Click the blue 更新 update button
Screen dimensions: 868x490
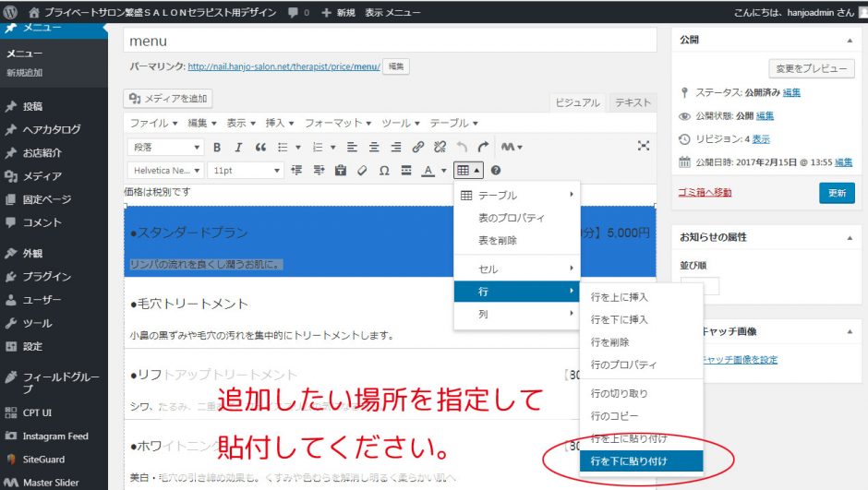(x=836, y=193)
